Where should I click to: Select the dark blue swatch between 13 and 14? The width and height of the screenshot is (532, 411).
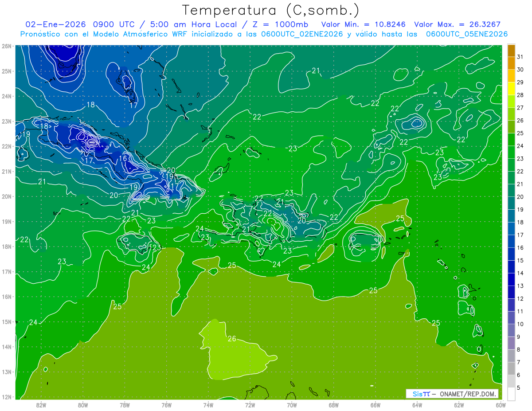512,279
